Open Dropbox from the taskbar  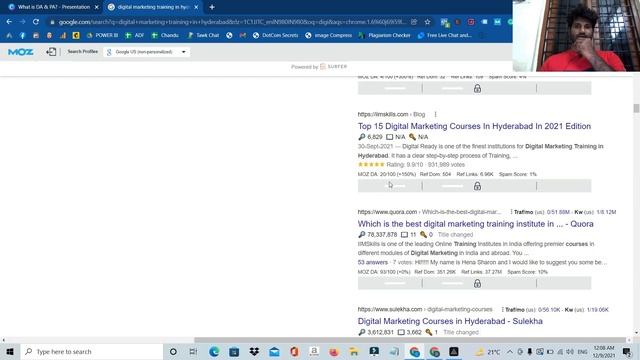pyautogui.click(x=254, y=351)
